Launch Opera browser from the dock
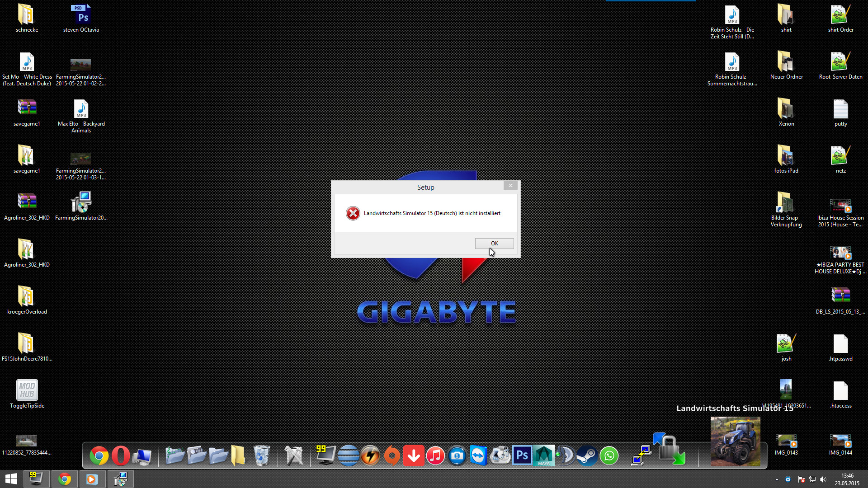 point(121,455)
